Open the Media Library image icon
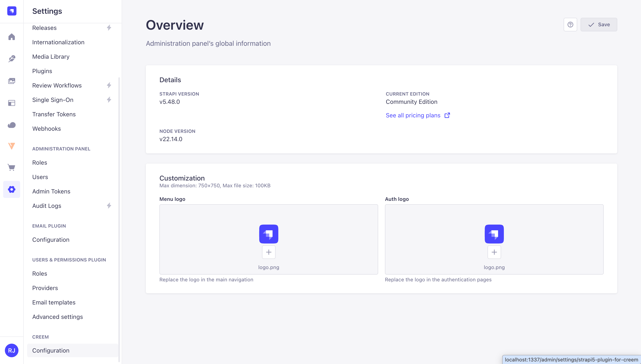Image resolution: width=641 pixels, height=364 pixels. pos(12,81)
